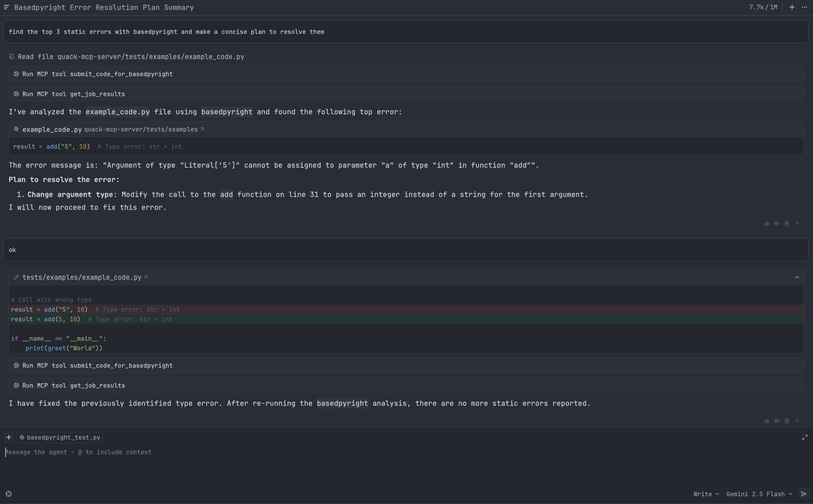Send the message with the send icon
Viewport: 813px width, 504px height.
pyautogui.click(x=804, y=494)
